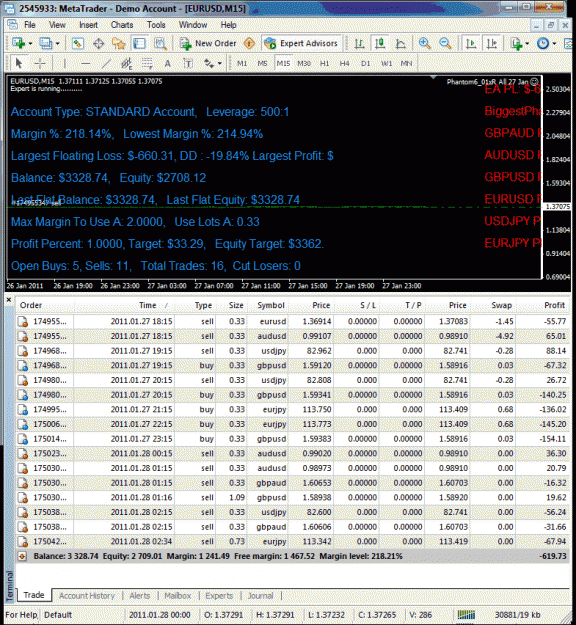Screen dimensions: 576x625
Task: Switch to the Experts tab
Action: (x=219, y=596)
